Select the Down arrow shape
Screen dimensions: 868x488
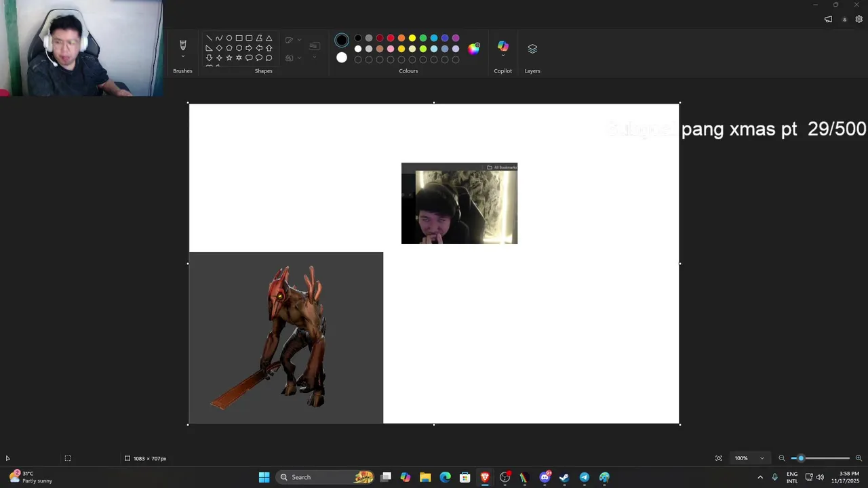pyautogui.click(x=209, y=58)
